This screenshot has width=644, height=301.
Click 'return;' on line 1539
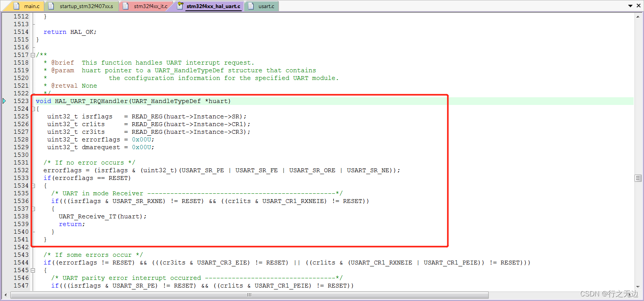pos(72,224)
